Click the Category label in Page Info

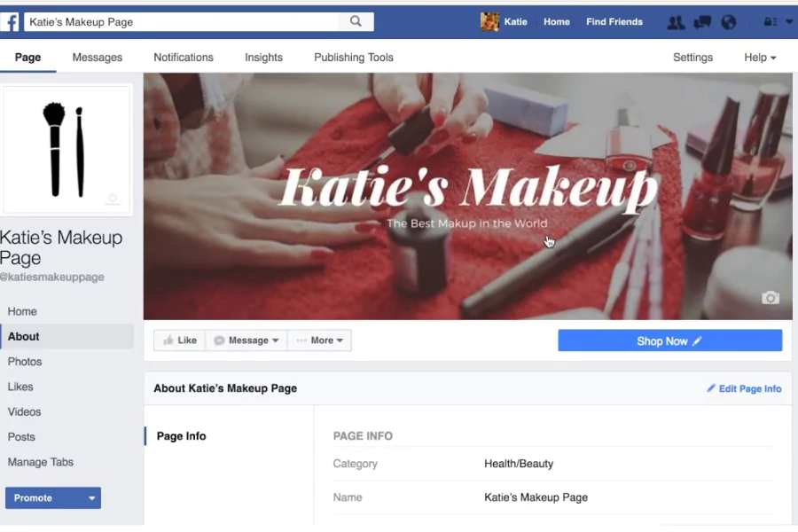click(356, 464)
